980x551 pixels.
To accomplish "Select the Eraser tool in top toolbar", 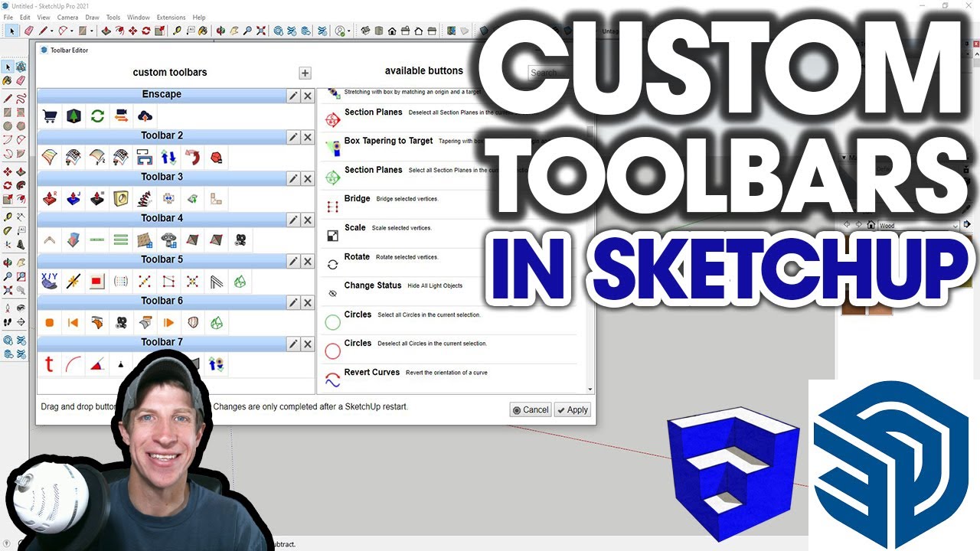I will pos(29,31).
